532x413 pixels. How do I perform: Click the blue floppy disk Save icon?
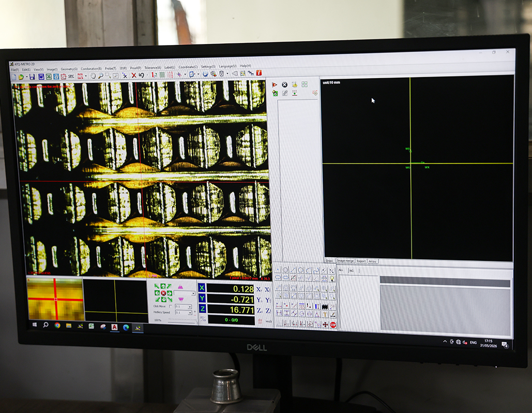(32, 77)
